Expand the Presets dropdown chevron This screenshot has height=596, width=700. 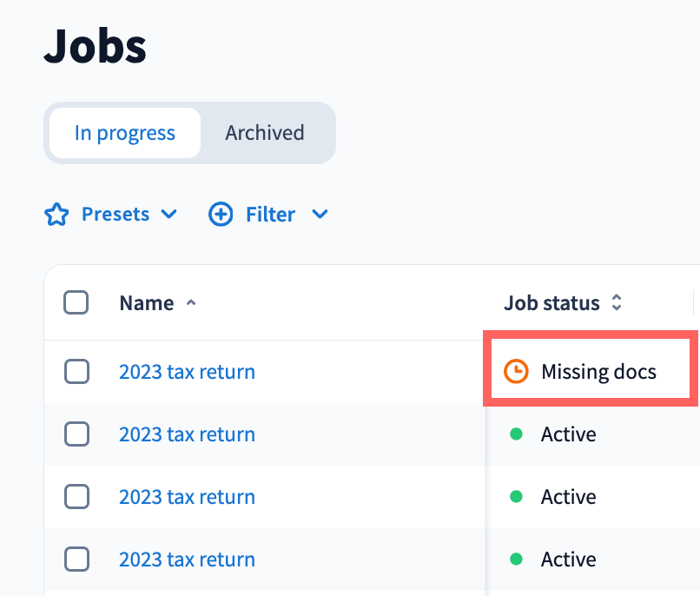tap(169, 215)
